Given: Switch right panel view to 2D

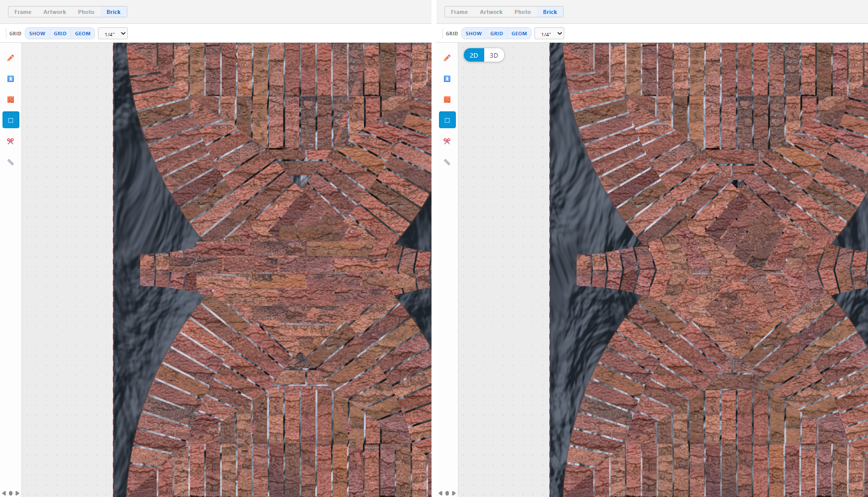Looking at the screenshot, I should (474, 55).
